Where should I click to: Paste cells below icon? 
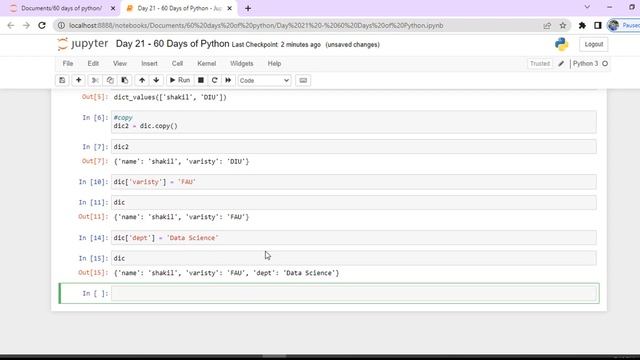tap(125, 80)
